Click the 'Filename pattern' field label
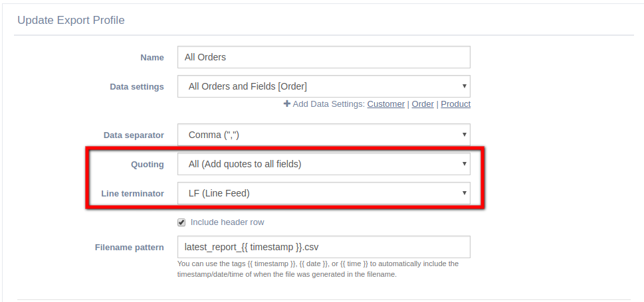Image resolution: width=644 pixels, height=302 pixels. click(130, 248)
